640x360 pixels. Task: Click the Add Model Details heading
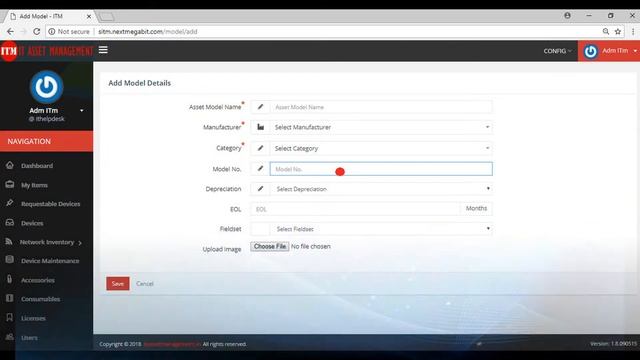pyautogui.click(x=140, y=83)
